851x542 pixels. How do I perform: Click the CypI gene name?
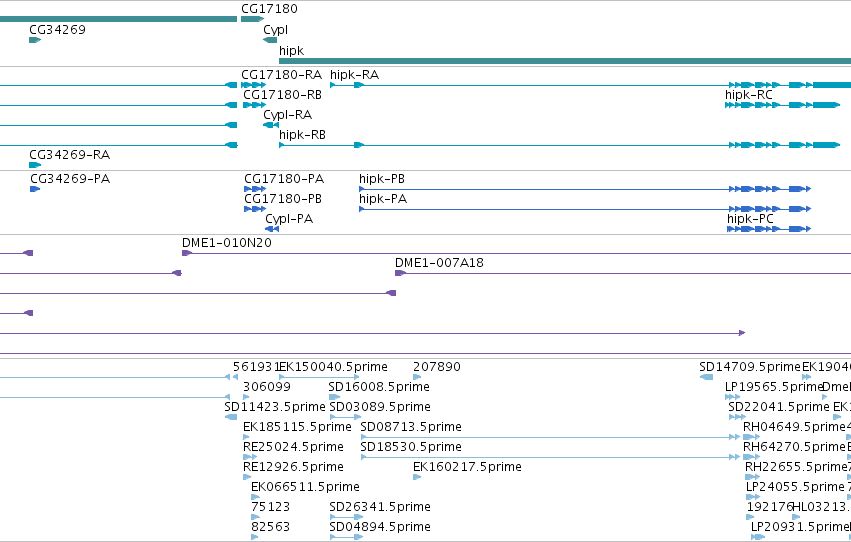click(x=275, y=30)
